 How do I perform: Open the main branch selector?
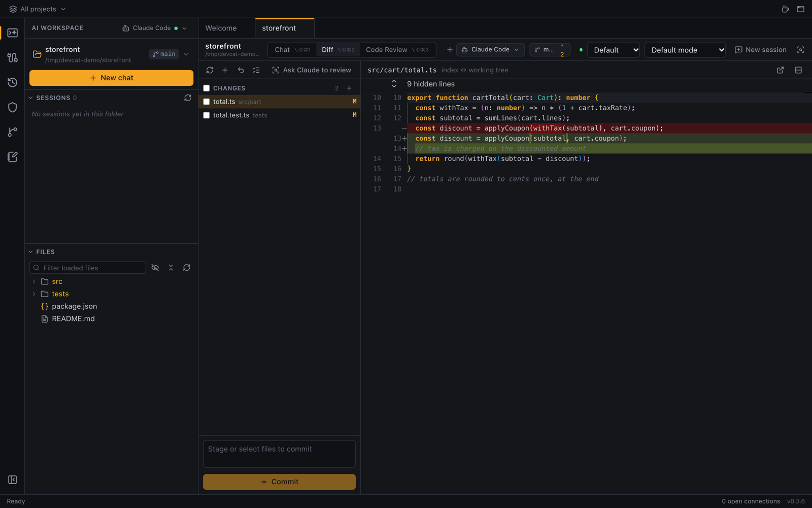164,54
